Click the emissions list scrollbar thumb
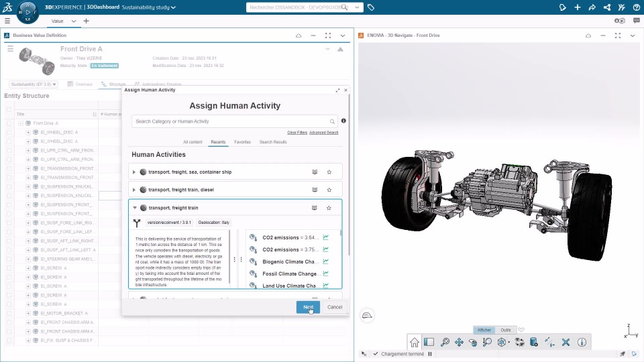Screen dimensions: 644x362 point(341,233)
